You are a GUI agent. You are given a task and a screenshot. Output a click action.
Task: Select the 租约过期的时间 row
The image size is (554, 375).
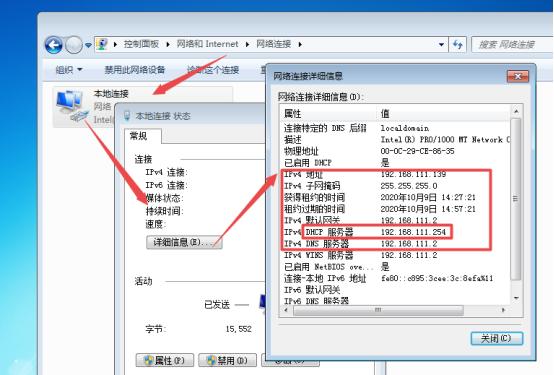click(395, 209)
